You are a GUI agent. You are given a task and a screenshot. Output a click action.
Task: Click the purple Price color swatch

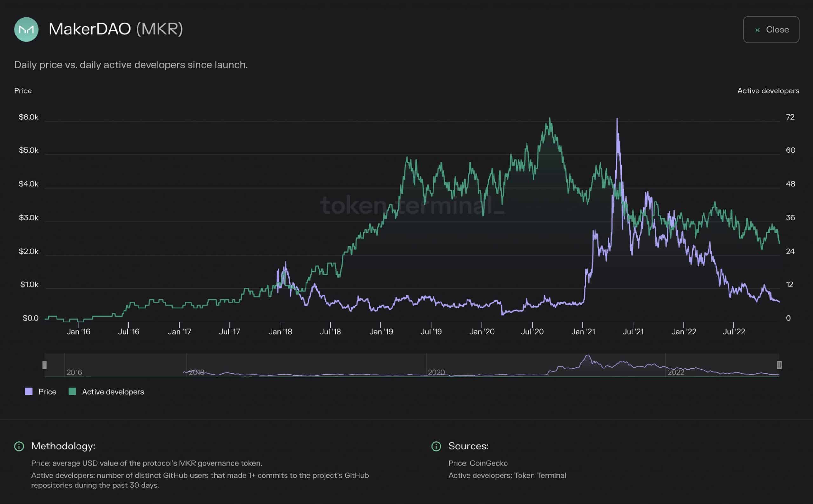coord(29,391)
